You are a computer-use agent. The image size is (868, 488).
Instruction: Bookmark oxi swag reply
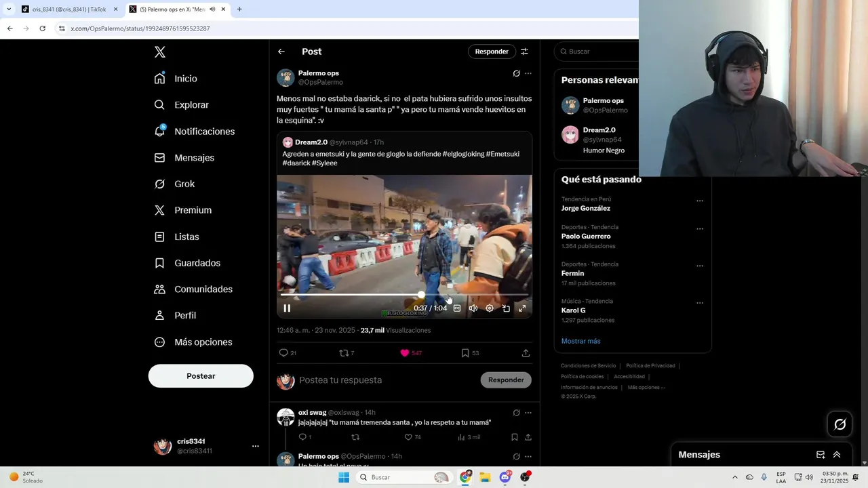514,437
